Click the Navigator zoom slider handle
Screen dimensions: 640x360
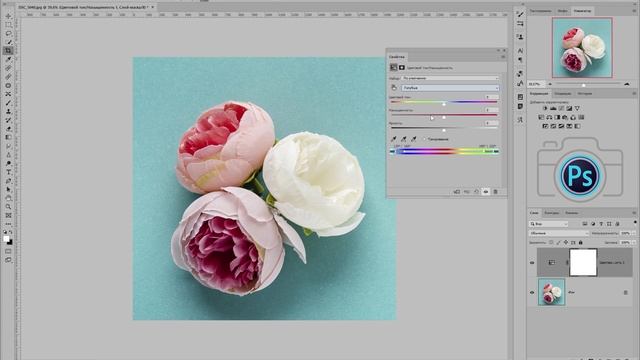click(x=584, y=85)
